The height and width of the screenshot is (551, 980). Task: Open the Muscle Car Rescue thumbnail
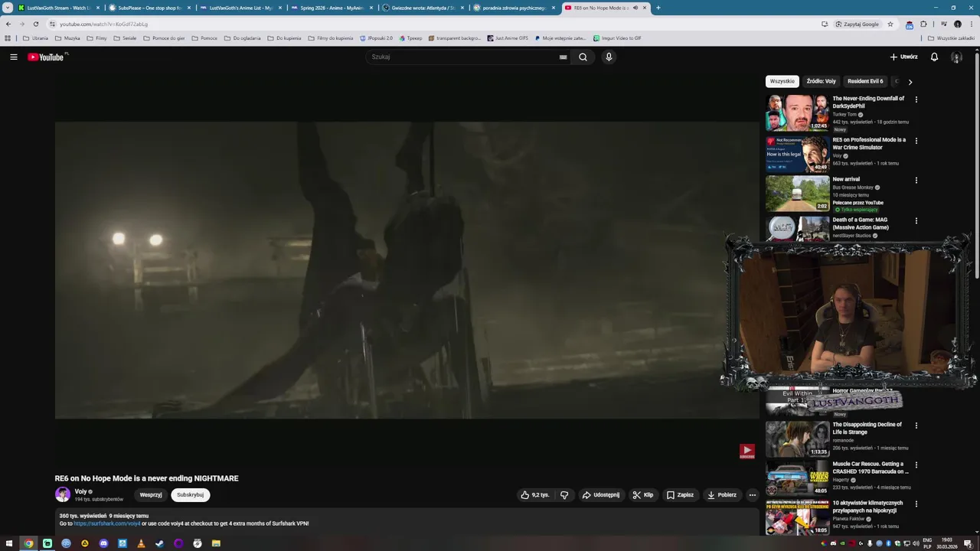click(x=797, y=478)
